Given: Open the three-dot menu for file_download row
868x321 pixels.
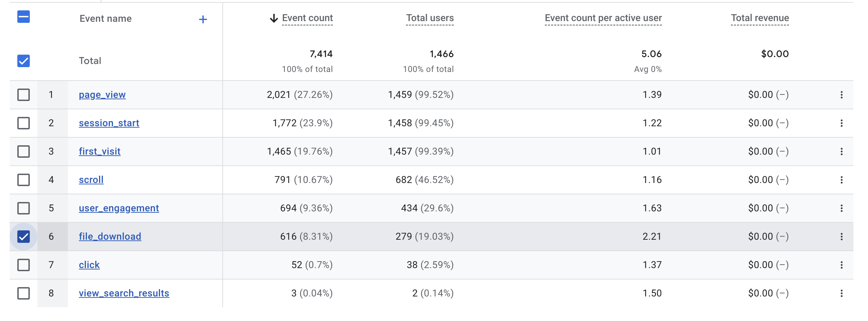Looking at the screenshot, I should coord(841,237).
